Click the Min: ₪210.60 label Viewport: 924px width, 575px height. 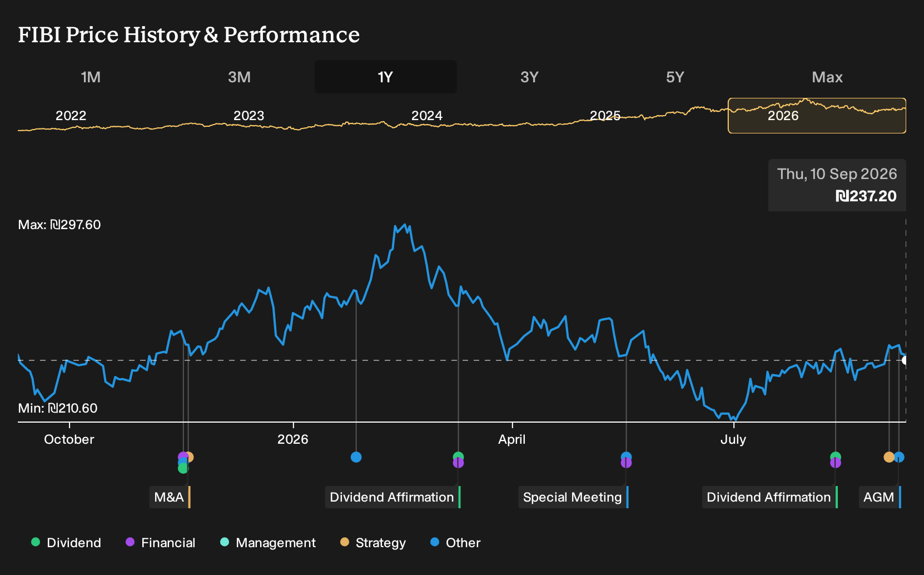point(58,408)
